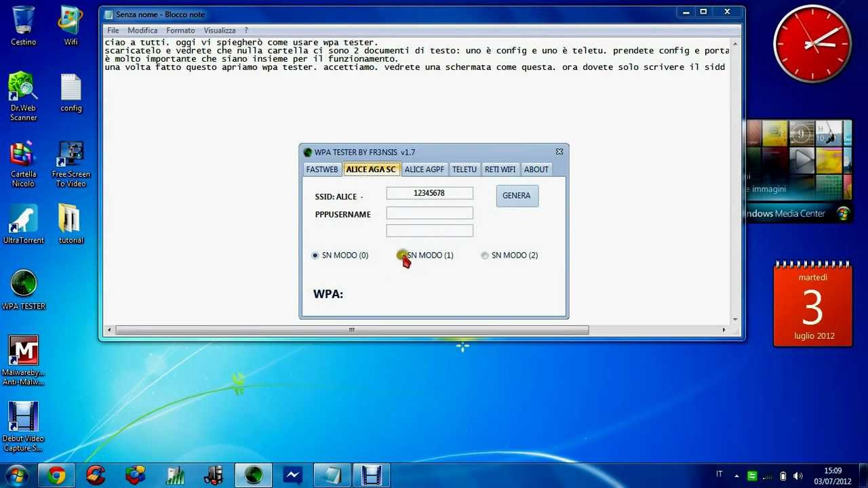Switch to Notepad taskbar button
The width and height of the screenshot is (868, 488).
click(332, 475)
